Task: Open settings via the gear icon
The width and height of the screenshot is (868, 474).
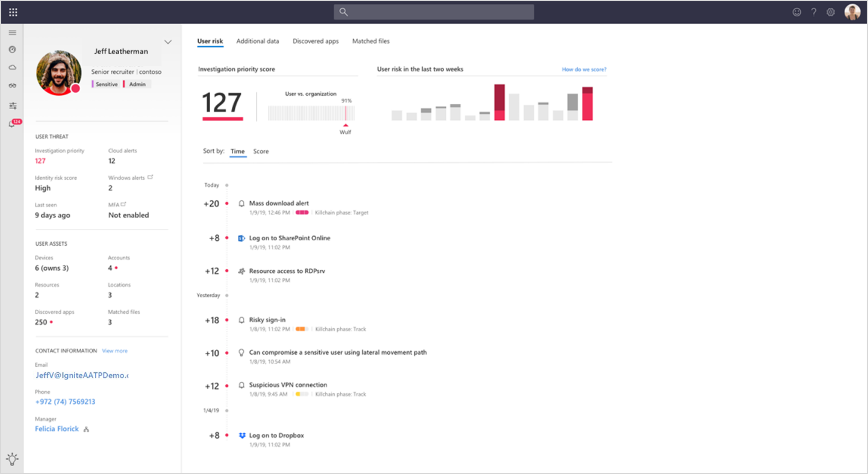Action: click(x=830, y=12)
